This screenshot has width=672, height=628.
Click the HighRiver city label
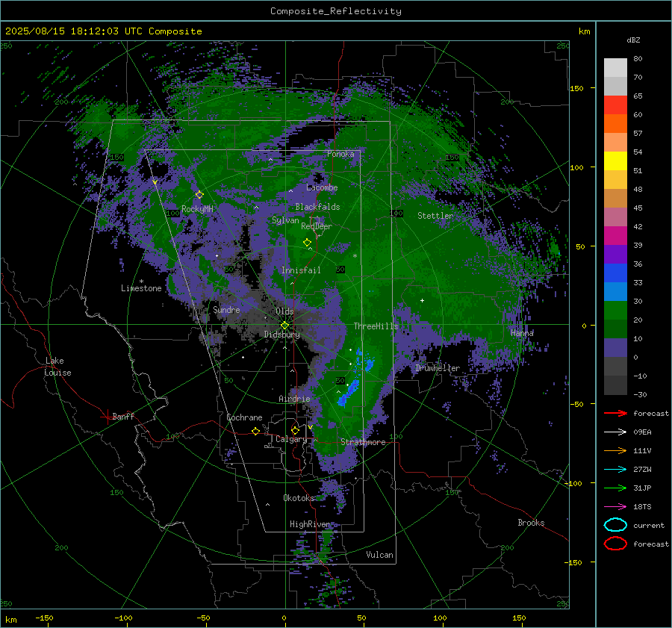(309, 524)
